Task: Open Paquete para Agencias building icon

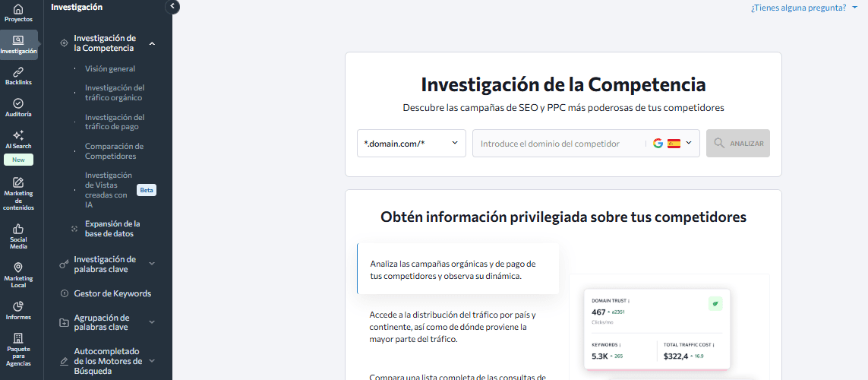Action: pos(18,338)
